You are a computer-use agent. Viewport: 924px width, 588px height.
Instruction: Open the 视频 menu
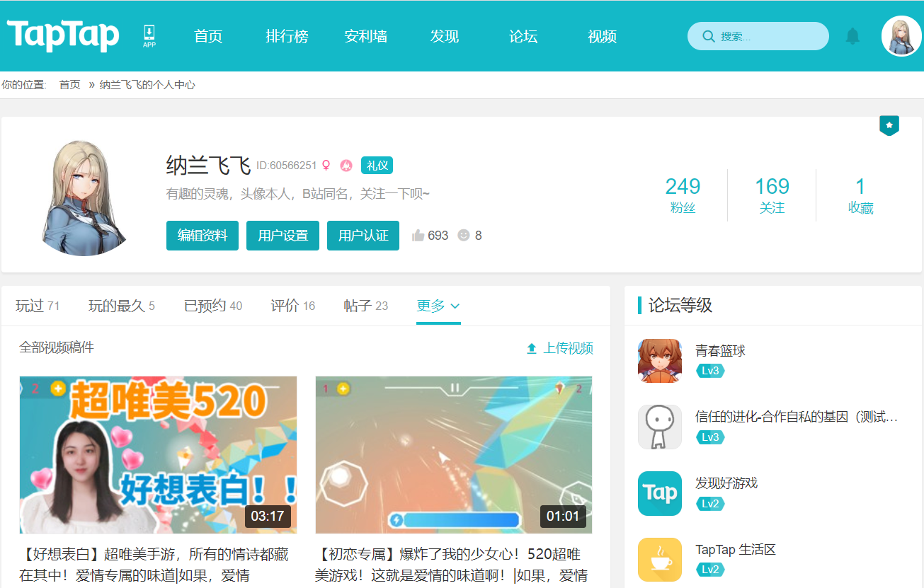pyautogui.click(x=603, y=36)
